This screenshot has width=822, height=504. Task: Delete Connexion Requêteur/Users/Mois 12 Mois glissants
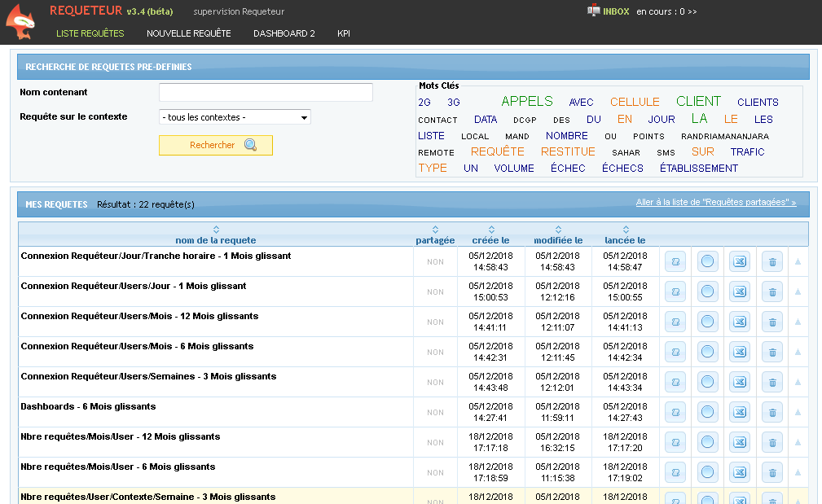point(772,322)
